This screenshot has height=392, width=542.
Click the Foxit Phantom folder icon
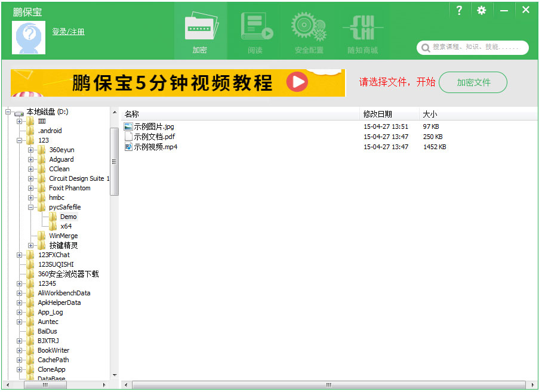42,188
